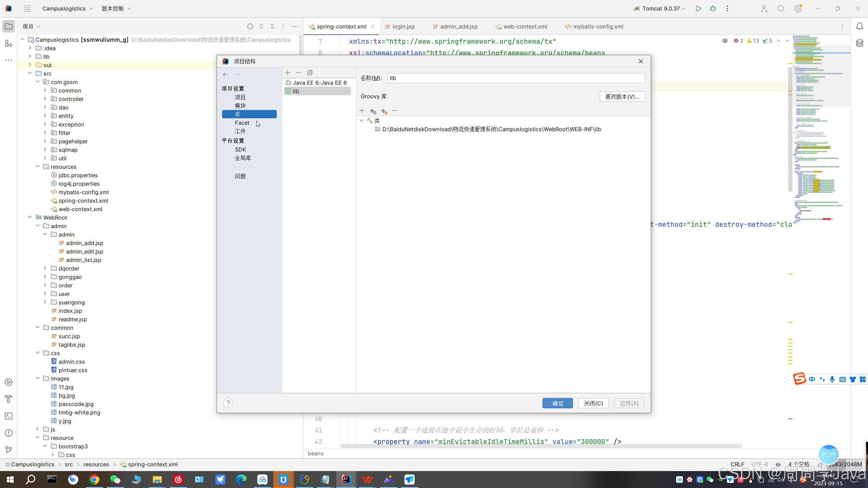Open the help question mark button
This screenshot has height=488, width=868.
pyautogui.click(x=228, y=403)
